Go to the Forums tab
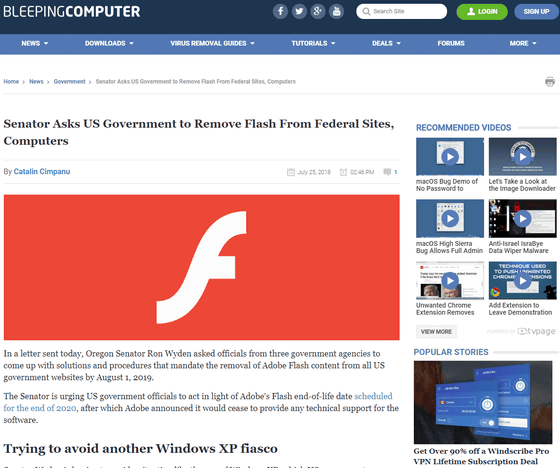The width and height of the screenshot is (560, 468). [451, 44]
